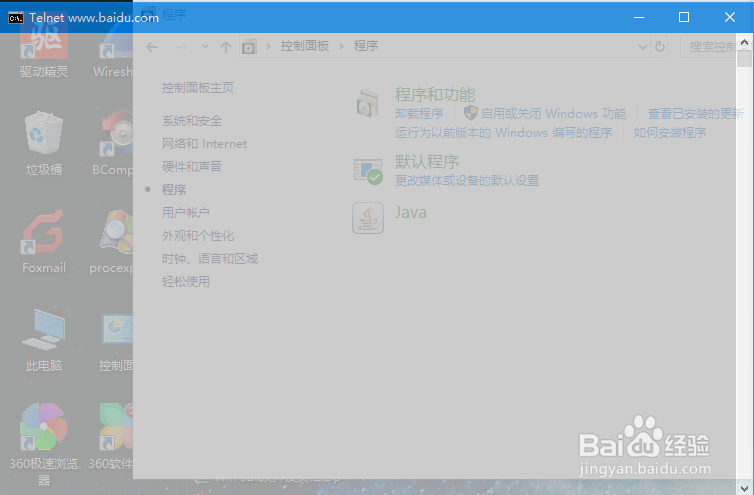Screen dimensions: 754x495
Task: Open the 此电脑 desktop icon
Action: point(44,340)
